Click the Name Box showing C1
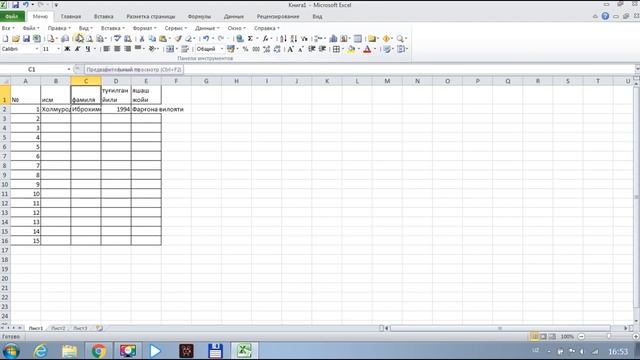Screen dimensions: 640x360 [32, 70]
